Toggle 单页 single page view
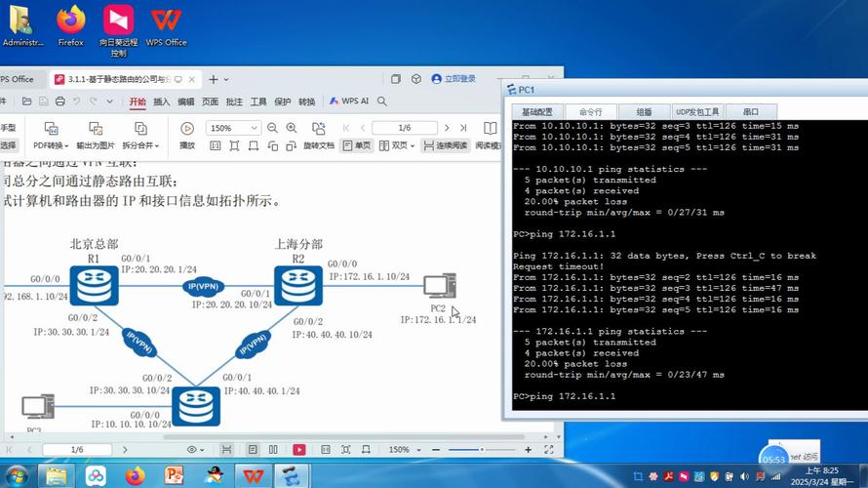 357,145
